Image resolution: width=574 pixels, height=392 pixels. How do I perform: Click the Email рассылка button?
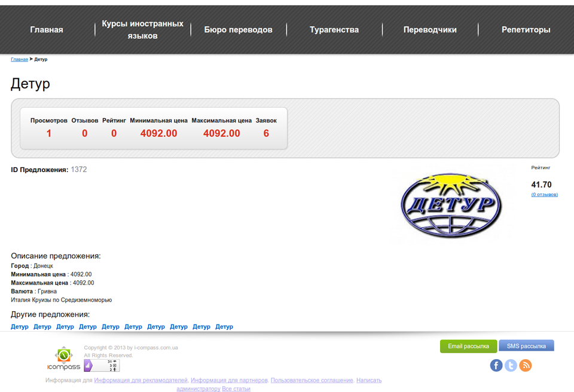469,346
